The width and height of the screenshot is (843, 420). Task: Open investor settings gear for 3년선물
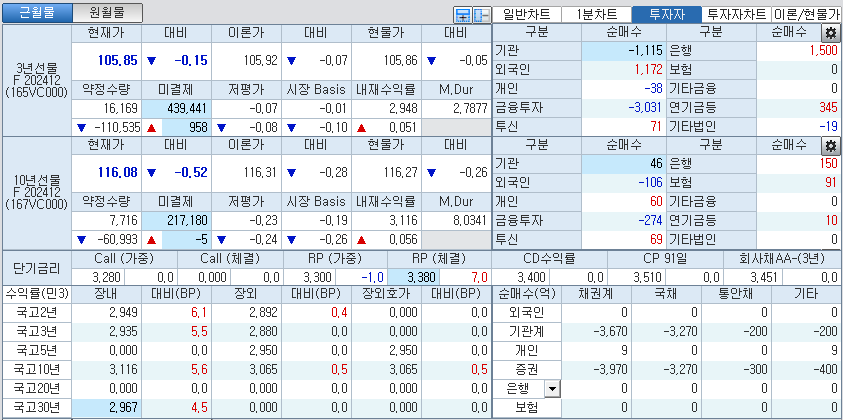[x=831, y=33]
